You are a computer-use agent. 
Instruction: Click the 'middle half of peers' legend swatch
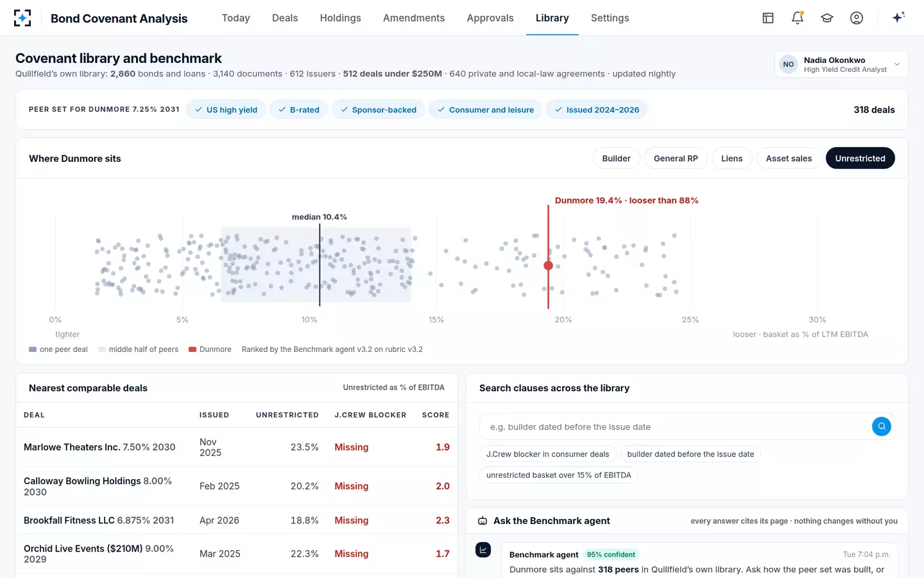click(102, 349)
